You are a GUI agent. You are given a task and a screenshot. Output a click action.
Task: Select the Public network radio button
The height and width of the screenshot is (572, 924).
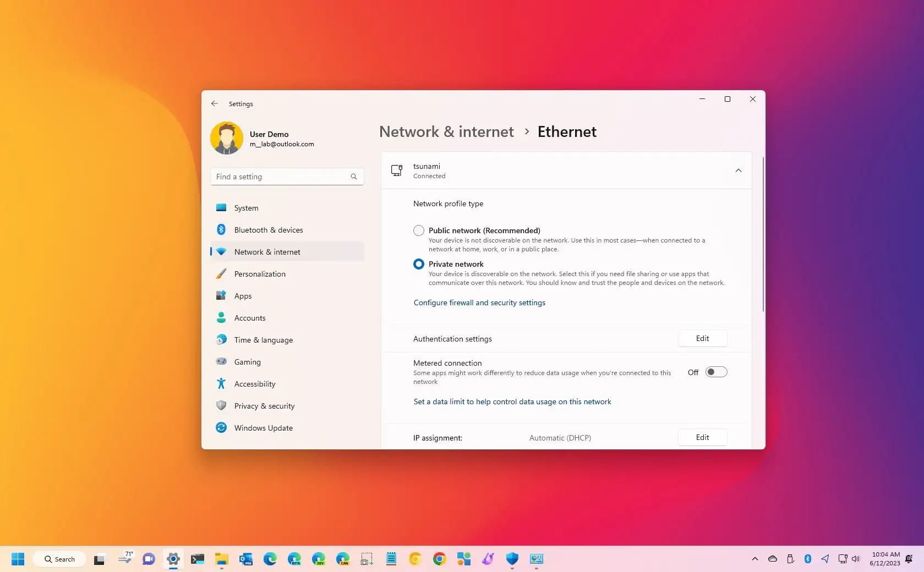click(418, 230)
